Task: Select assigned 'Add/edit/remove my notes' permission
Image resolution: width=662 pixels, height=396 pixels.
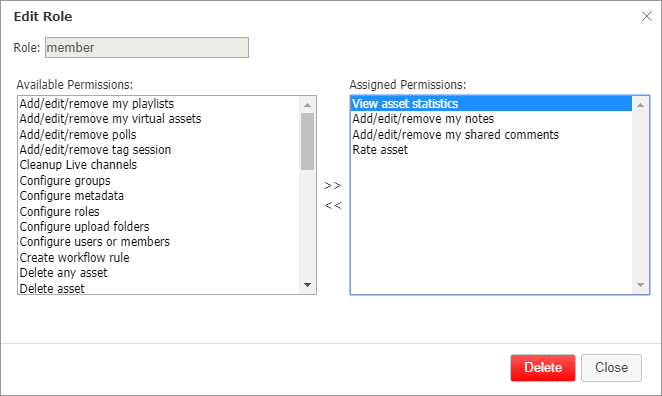Action: (491, 119)
